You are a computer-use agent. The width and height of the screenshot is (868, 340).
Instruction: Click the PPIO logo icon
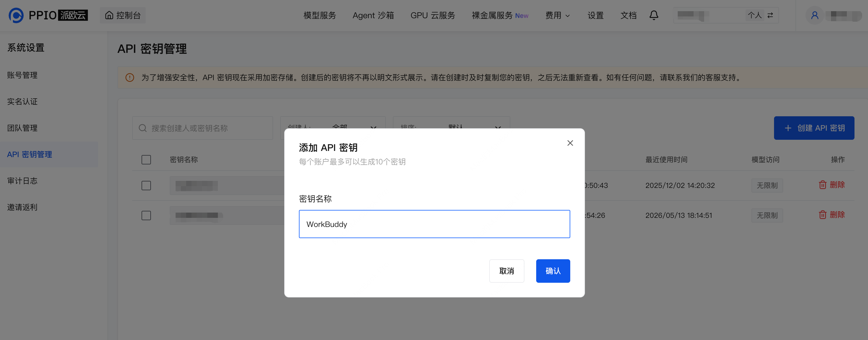16,16
